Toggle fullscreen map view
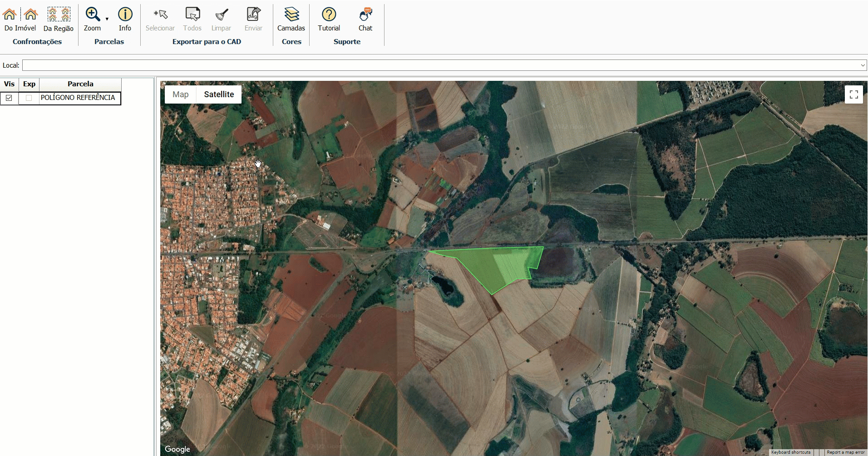 click(853, 94)
